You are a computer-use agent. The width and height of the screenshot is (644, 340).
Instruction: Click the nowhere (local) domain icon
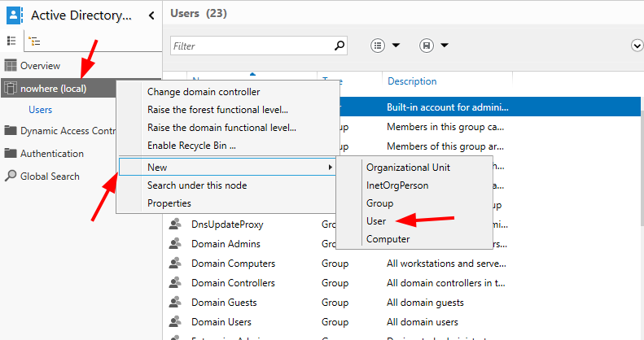pyautogui.click(x=11, y=88)
